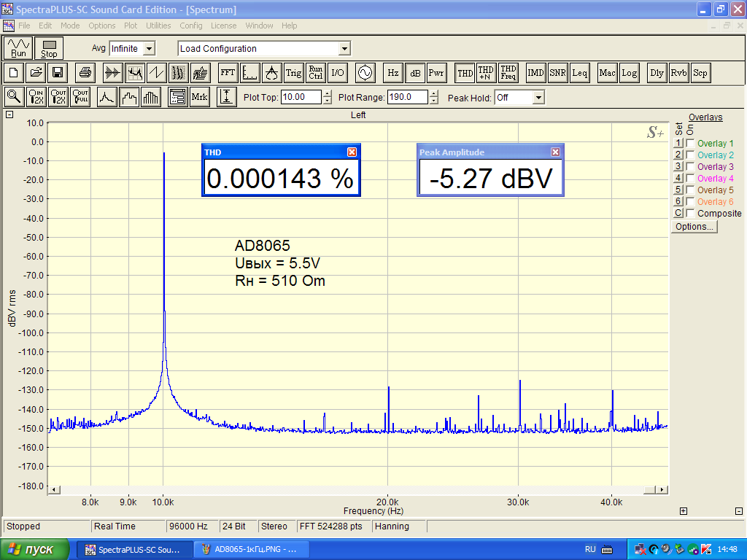Select the magnifier zoom tool

click(14, 97)
